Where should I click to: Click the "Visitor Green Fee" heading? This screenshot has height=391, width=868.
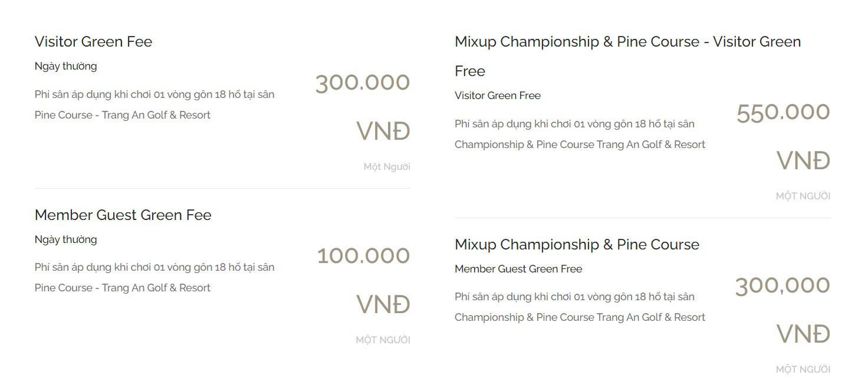pos(93,41)
